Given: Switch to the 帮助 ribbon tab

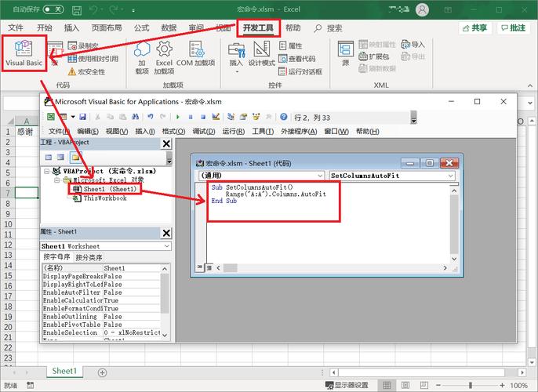Looking at the screenshot, I should [293, 27].
